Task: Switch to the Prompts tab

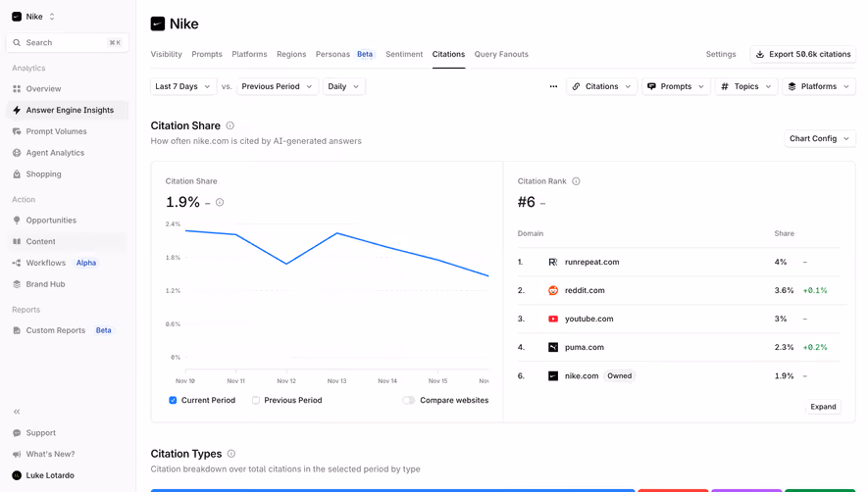Action: click(x=207, y=54)
